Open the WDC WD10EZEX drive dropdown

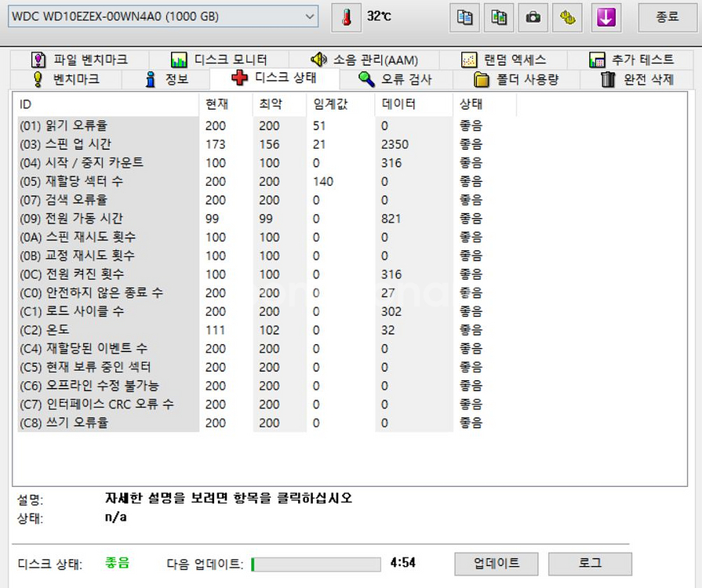163,16
